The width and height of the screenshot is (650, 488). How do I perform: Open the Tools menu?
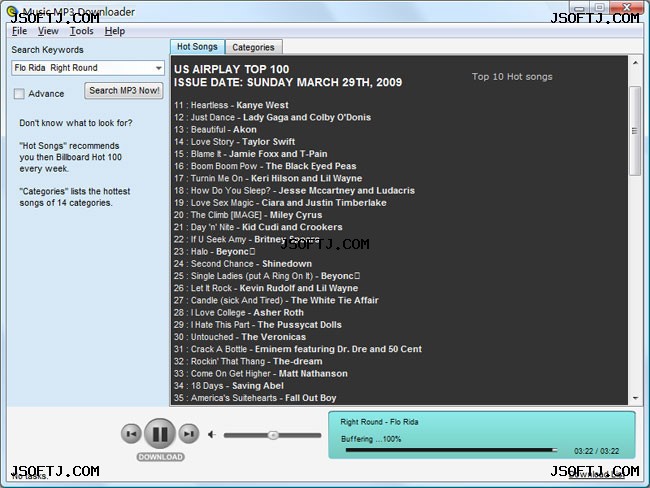pos(81,31)
